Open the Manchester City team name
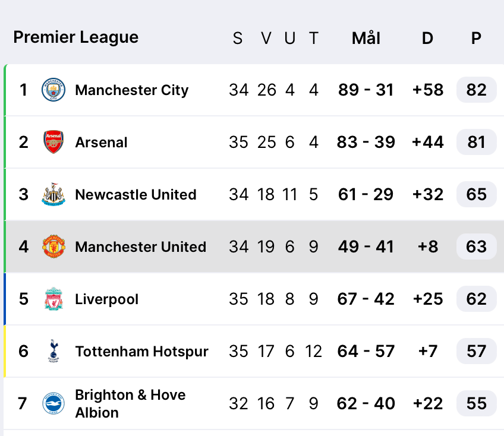This screenshot has height=436, width=504. 131,90
